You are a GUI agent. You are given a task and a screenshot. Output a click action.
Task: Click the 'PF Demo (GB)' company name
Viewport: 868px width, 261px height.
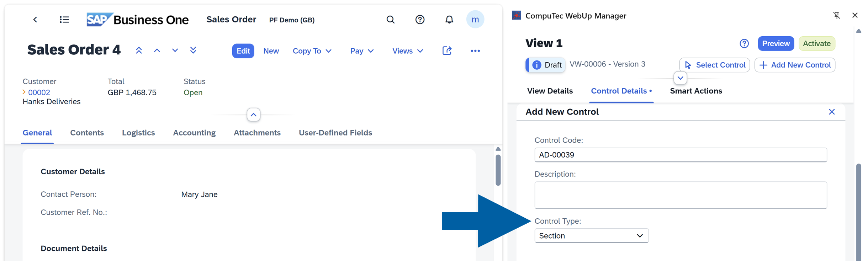(x=292, y=20)
